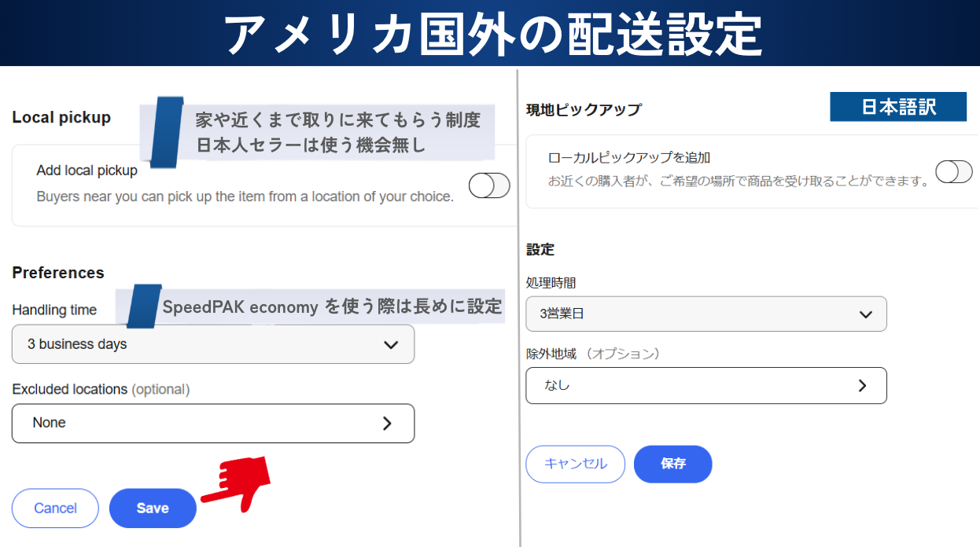The image size is (980, 547).
Task: Click the 日本語訳 badge
Action: (x=897, y=107)
